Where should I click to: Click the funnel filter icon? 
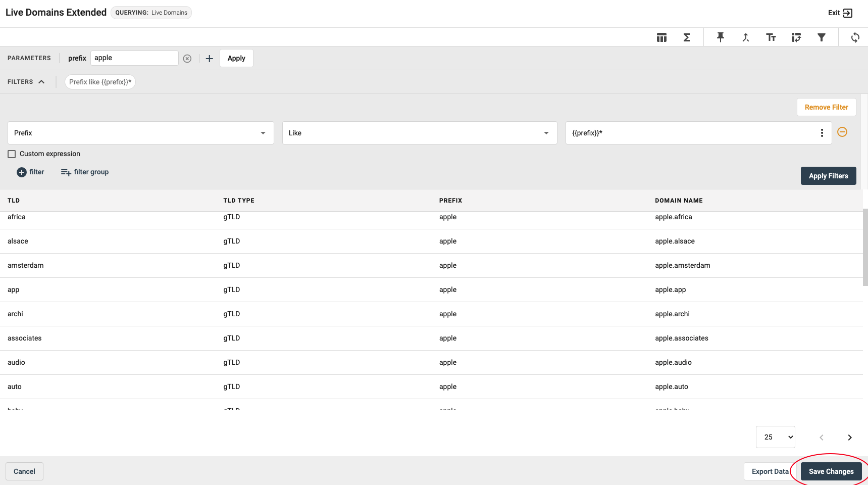(822, 37)
